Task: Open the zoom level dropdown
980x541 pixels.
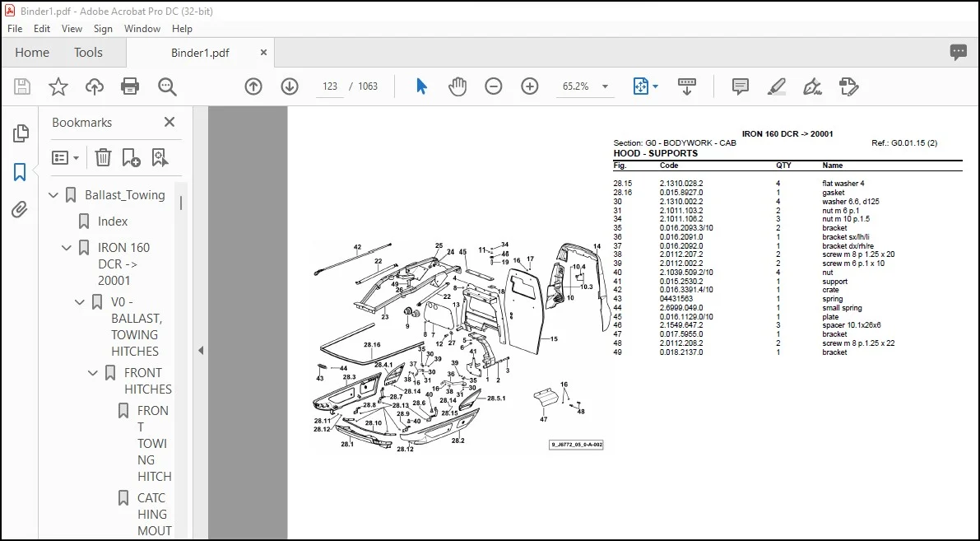Action: point(605,86)
